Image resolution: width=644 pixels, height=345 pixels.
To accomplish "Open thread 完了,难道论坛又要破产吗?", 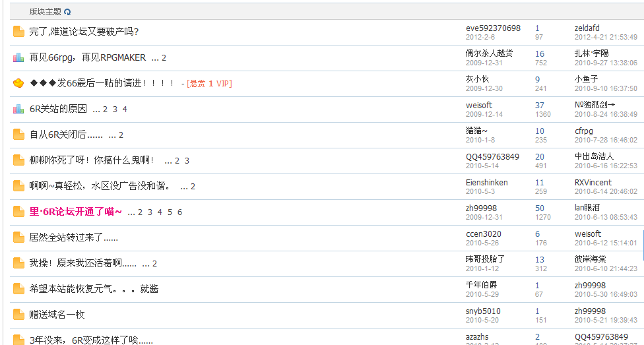I will pyautogui.click(x=84, y=32).
